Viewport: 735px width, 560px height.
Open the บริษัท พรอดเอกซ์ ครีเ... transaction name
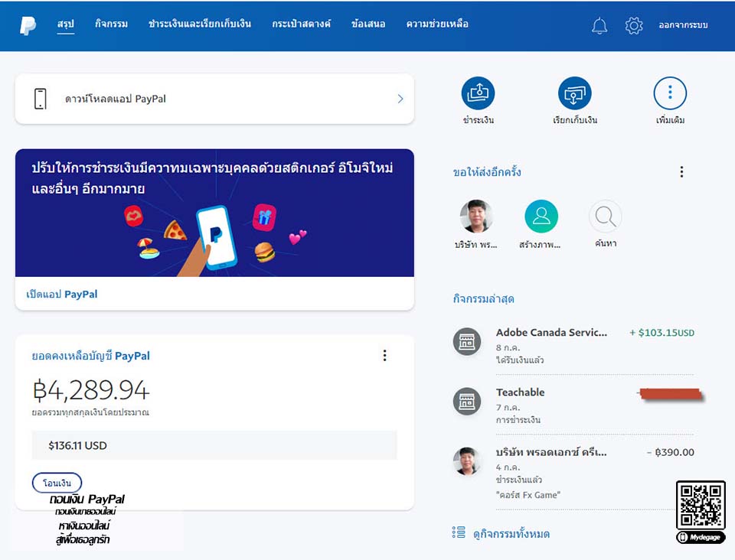pyautogui.click(x=552, y=452)
